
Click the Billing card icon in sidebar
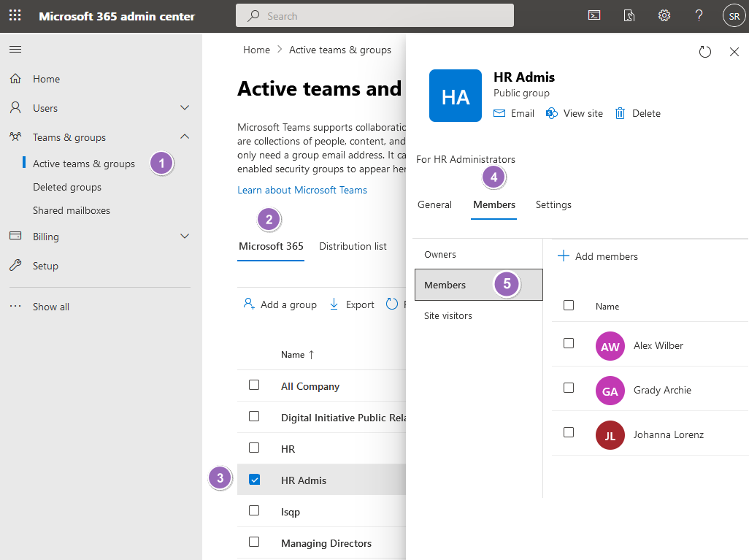(x=15, y=236)
